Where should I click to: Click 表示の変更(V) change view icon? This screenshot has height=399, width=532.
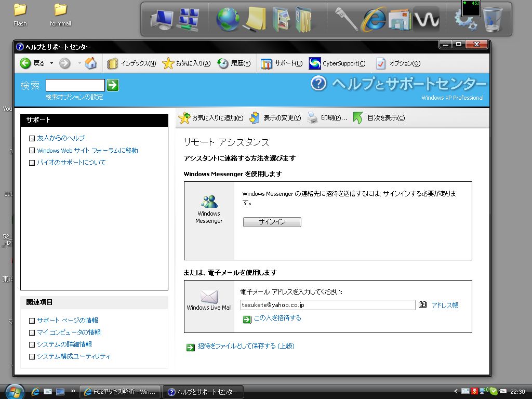[x=255, y=118]
